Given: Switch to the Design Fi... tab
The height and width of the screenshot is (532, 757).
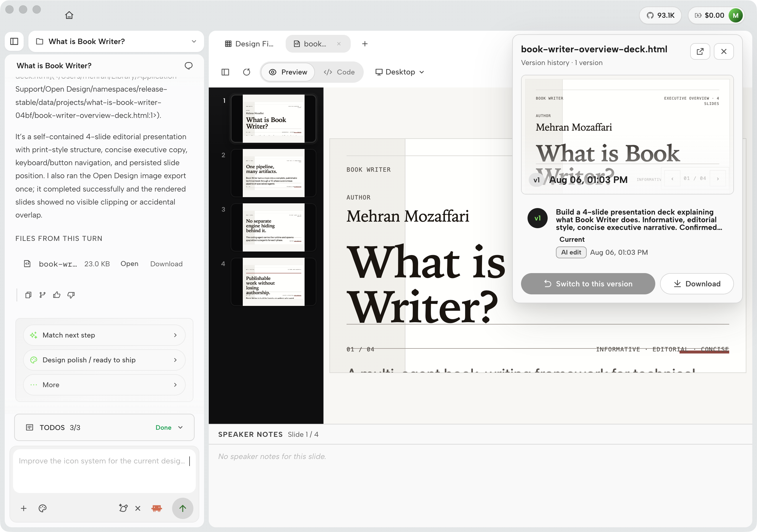Looking at the screenshot, I should point(249,44).
